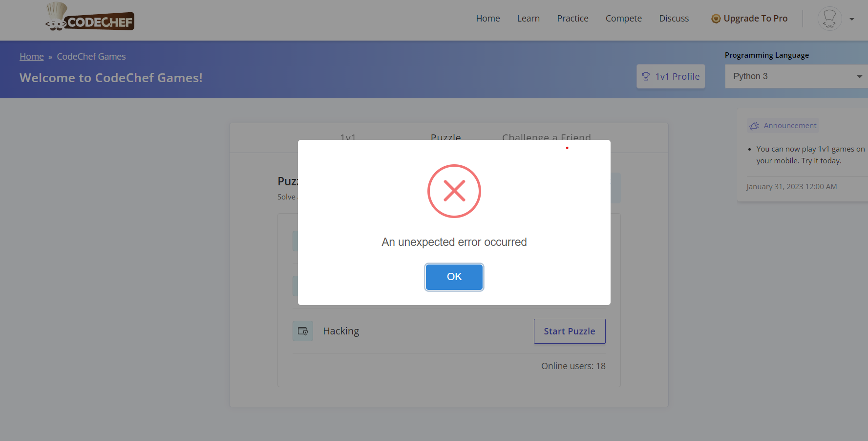The height and width of the screenshot is (441, 868).
Task: Open the Compete menu item
Action: point(624,19)
